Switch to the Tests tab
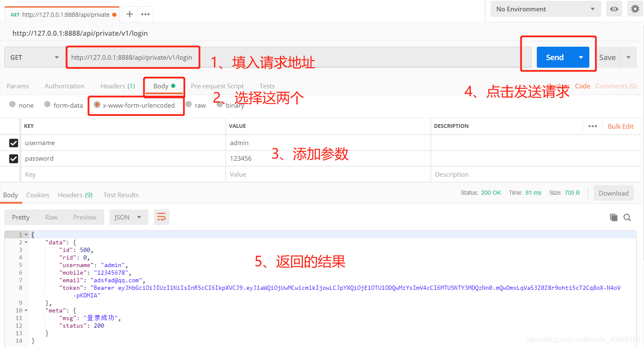This screenshot has height=347, width=644. pyautogui.click(x=267, y=86)
